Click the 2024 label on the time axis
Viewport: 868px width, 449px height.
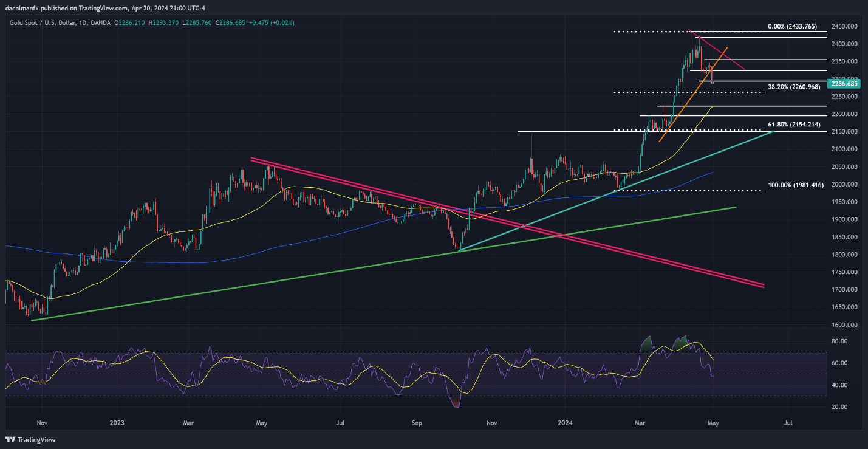click(566, 422)
